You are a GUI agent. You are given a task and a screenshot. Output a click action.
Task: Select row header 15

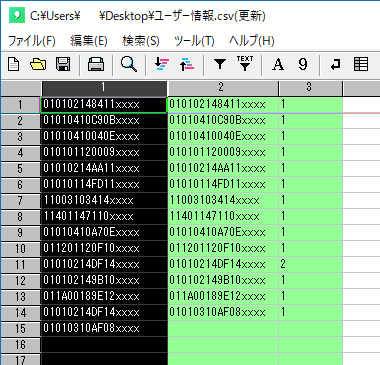point(21,329)
